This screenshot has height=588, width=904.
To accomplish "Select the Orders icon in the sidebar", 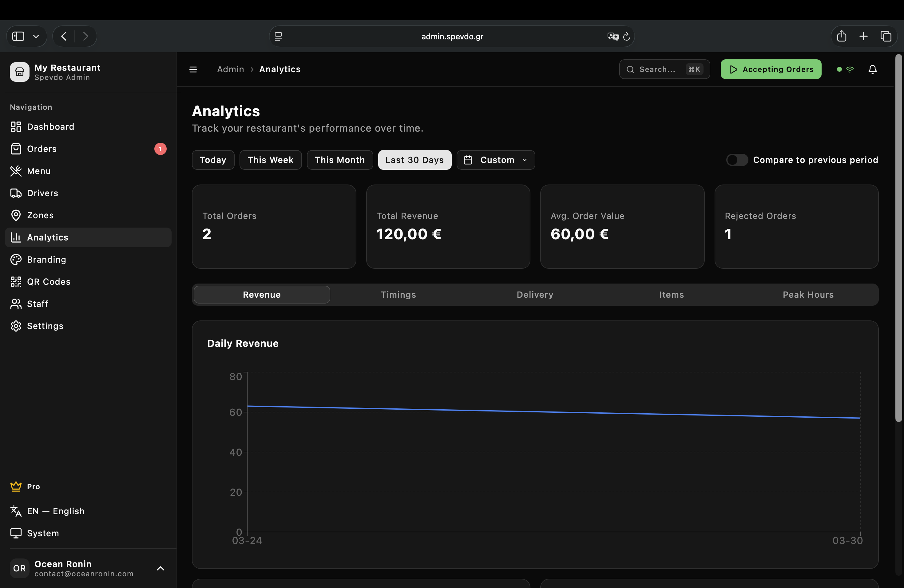I will pyautogui.click(x=16, y=149).
